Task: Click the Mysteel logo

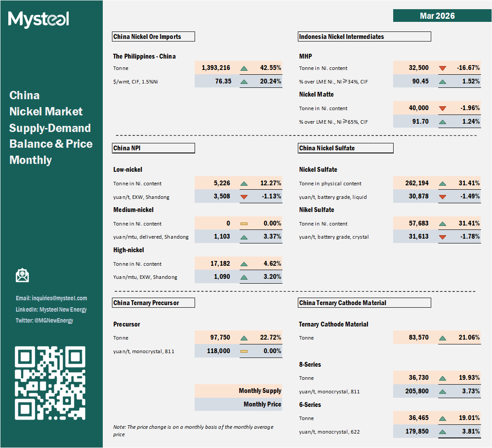Action: coord(38,19)
